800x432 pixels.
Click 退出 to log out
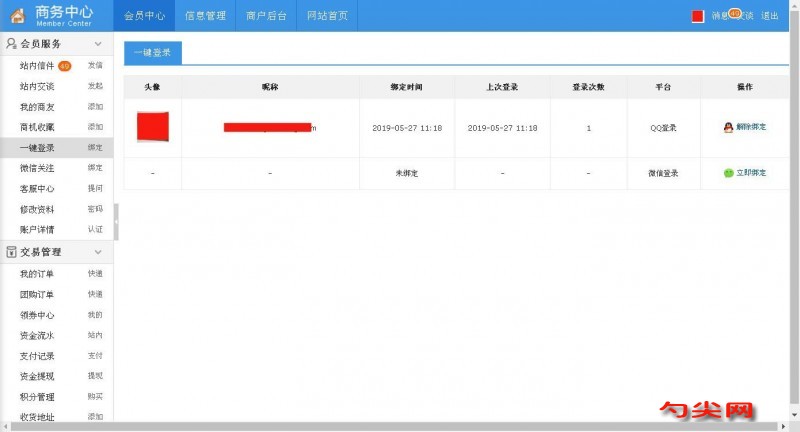(769, 16)
